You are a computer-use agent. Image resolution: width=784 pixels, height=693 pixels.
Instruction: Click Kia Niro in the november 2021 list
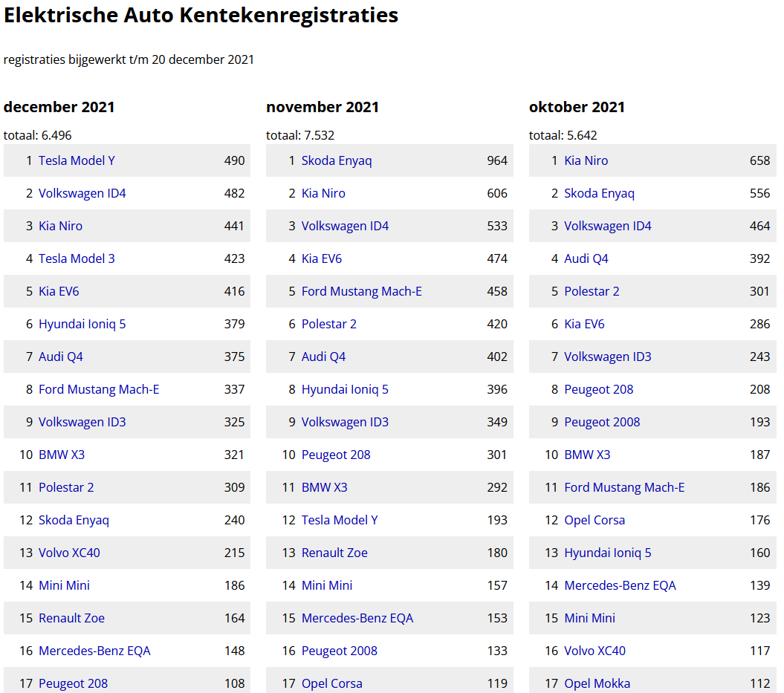[x=323, y=193]
